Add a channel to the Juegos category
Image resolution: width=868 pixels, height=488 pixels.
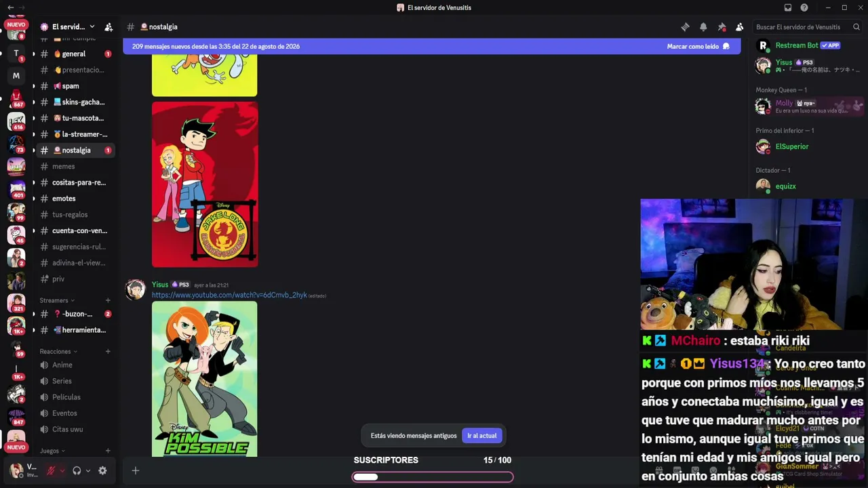click(108, 451)
